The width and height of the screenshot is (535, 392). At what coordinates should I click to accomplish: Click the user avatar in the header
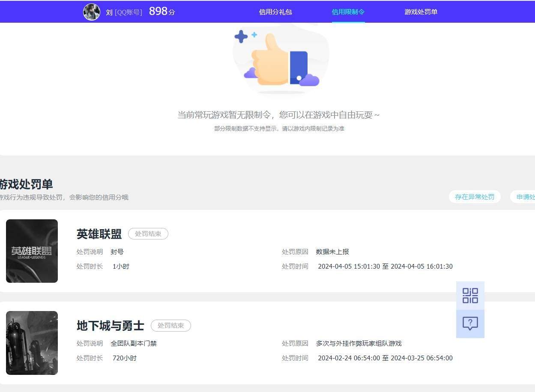point(92,12)
